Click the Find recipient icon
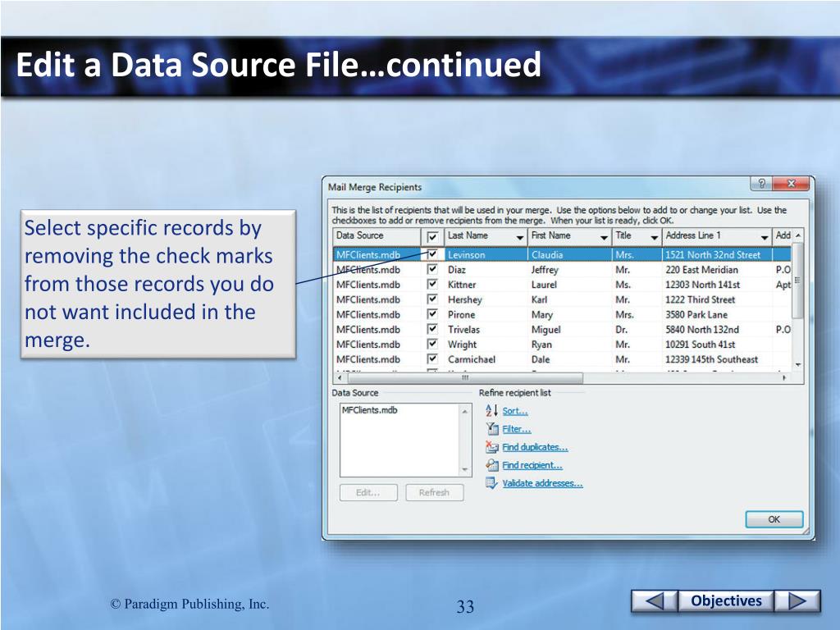Screen dimensions: 840x630 coord(492,465)
